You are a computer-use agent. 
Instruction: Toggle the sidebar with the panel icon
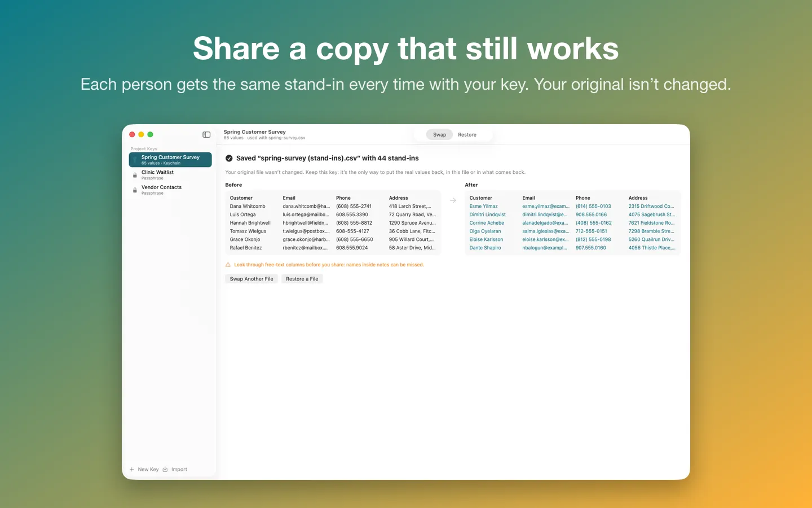pos(206,134)
